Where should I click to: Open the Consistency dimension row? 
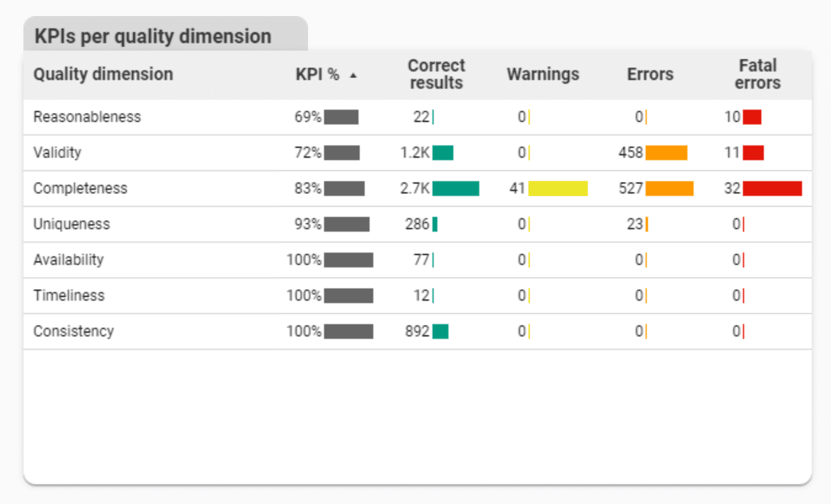(x=73, y=331)
